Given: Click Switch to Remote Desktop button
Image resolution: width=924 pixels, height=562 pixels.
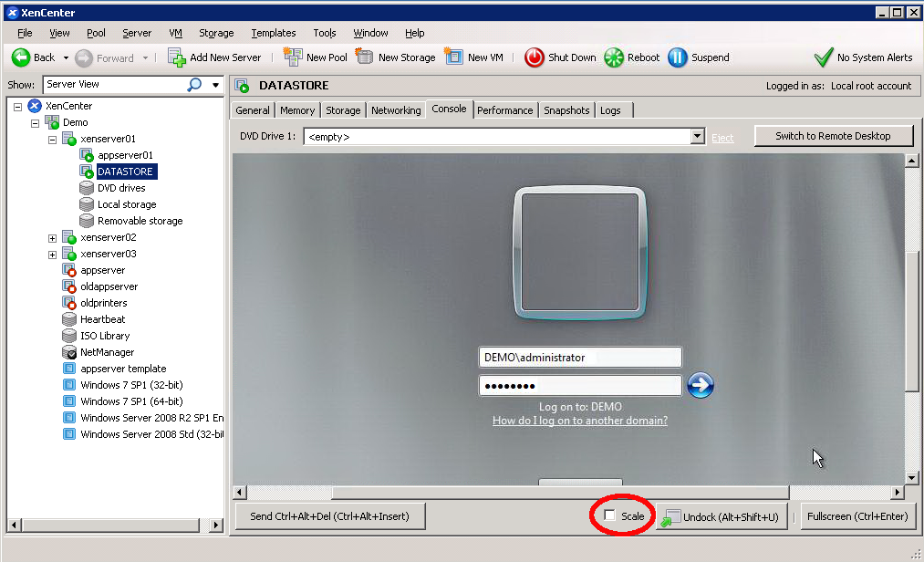Looking at the screenshot, I should coord(834,136).
